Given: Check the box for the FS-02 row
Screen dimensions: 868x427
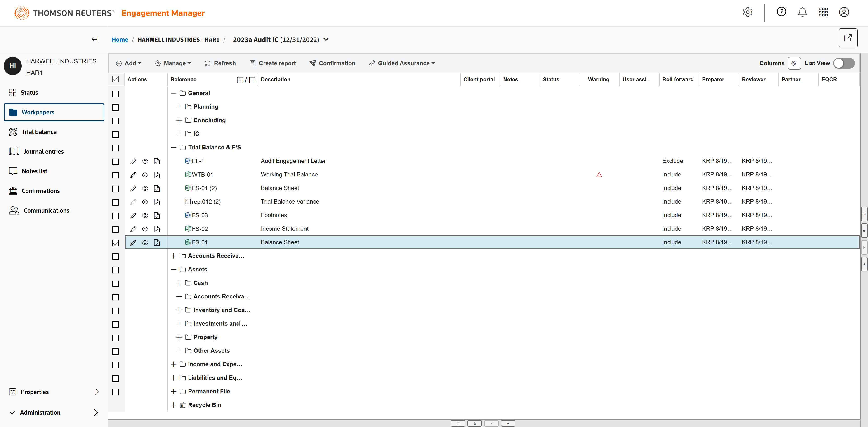Looking at the screenshot, I should tap(116, 229).
